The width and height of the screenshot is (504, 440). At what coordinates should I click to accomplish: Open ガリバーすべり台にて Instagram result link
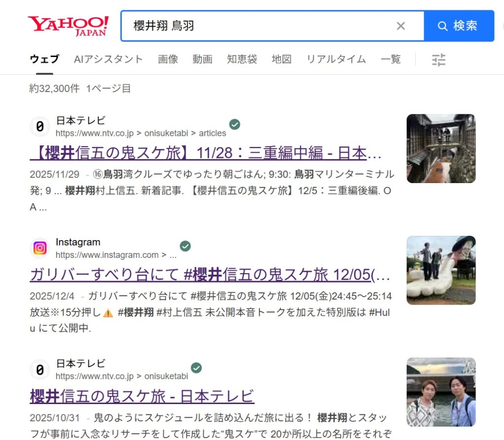pyautogui.click(x=210, y=275)
